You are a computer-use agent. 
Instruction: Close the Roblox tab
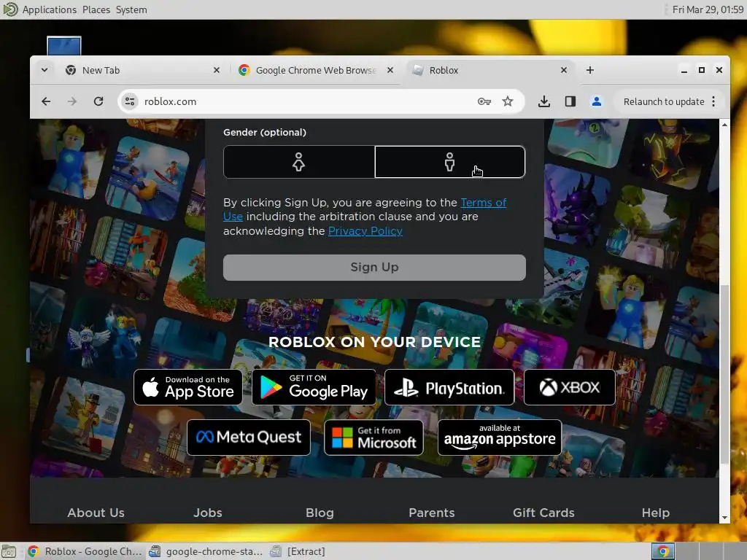point(564,71)
